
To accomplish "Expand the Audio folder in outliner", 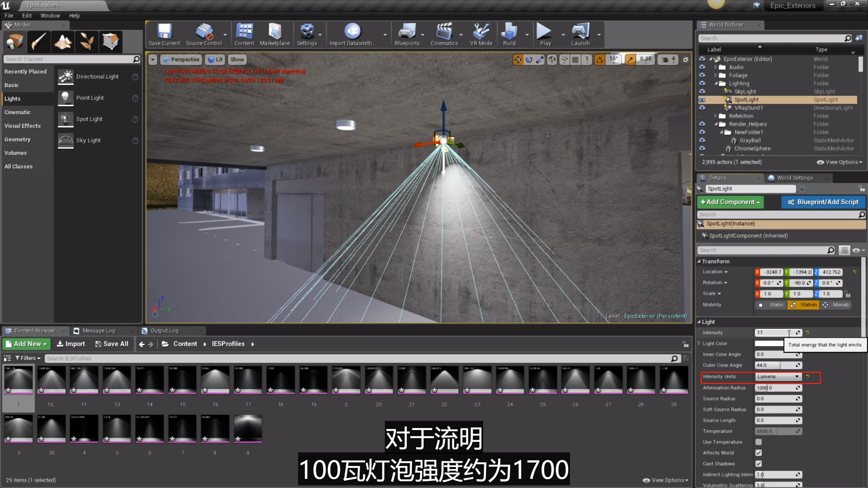I will pos(716,67).
